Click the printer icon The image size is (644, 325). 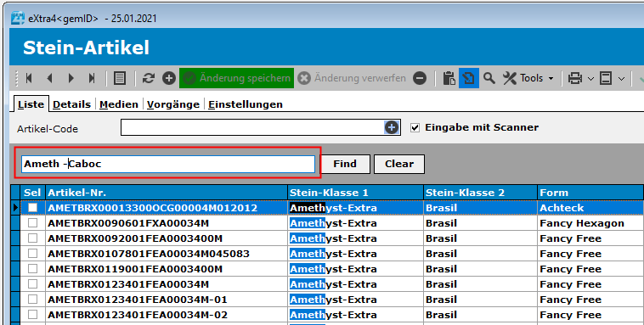pos(574,78)
